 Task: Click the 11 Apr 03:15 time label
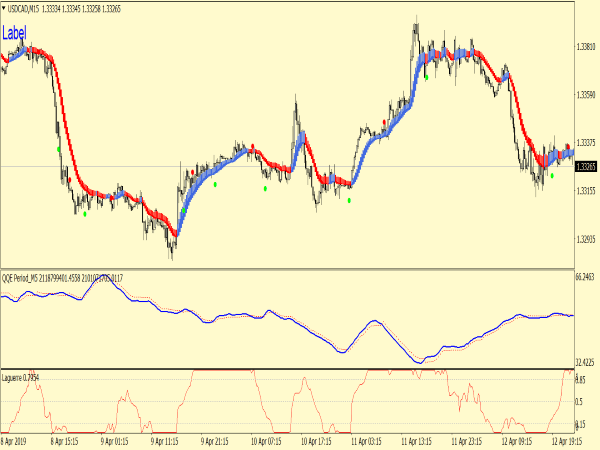click(366, 441)
